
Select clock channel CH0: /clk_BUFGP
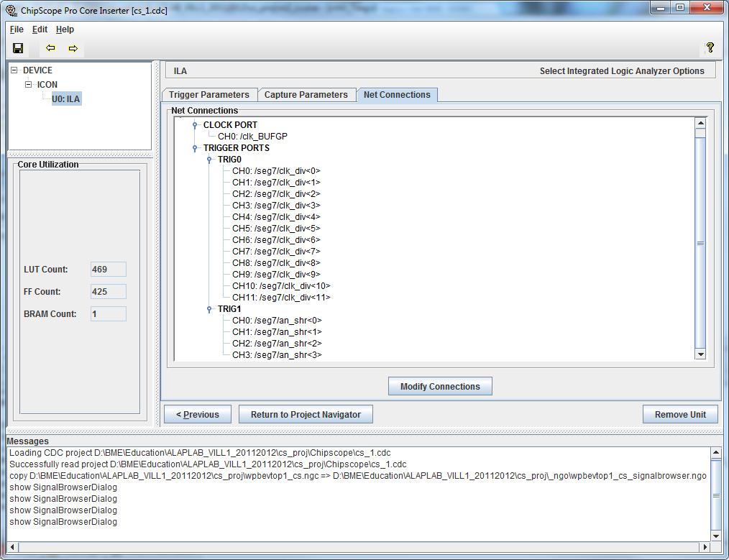(x=252, y=136)
